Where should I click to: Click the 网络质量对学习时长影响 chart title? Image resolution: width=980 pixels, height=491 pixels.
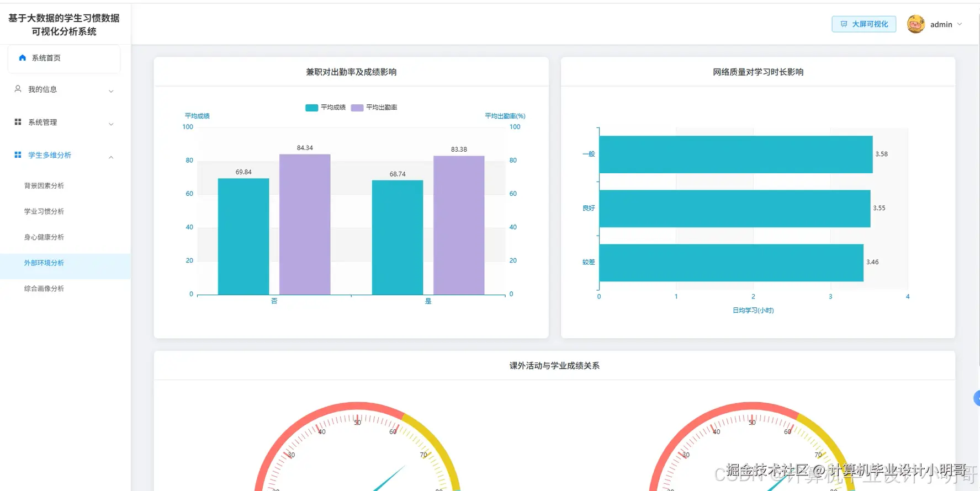[x=758, y=72]
